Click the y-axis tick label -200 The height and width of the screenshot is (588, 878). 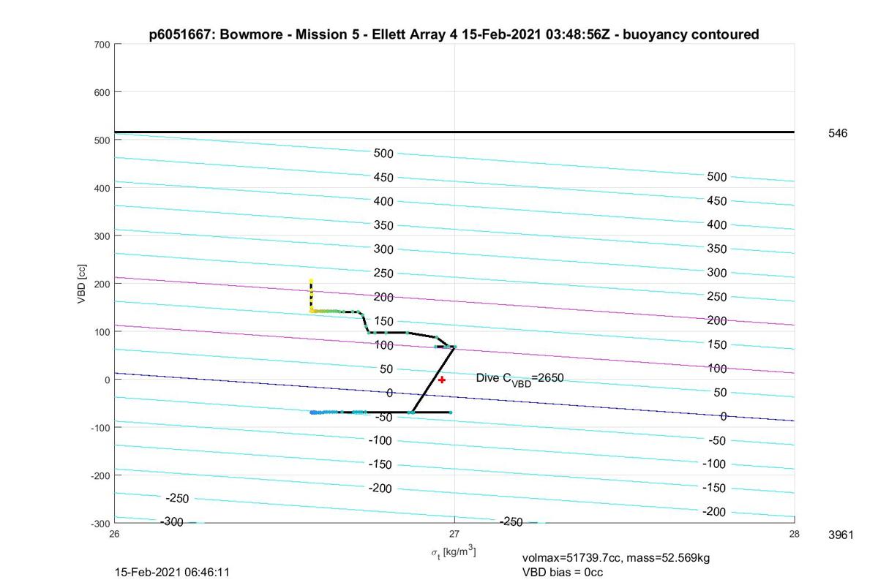tap(100, 475)
